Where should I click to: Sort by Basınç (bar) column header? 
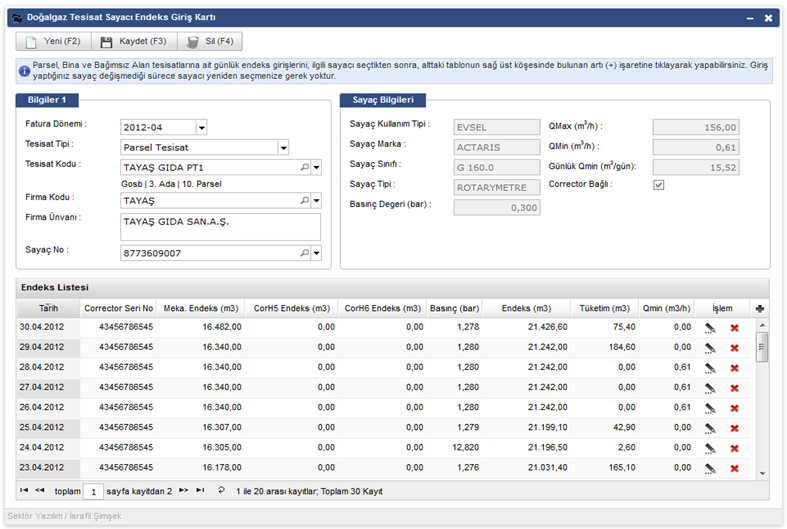pos(454,308)
